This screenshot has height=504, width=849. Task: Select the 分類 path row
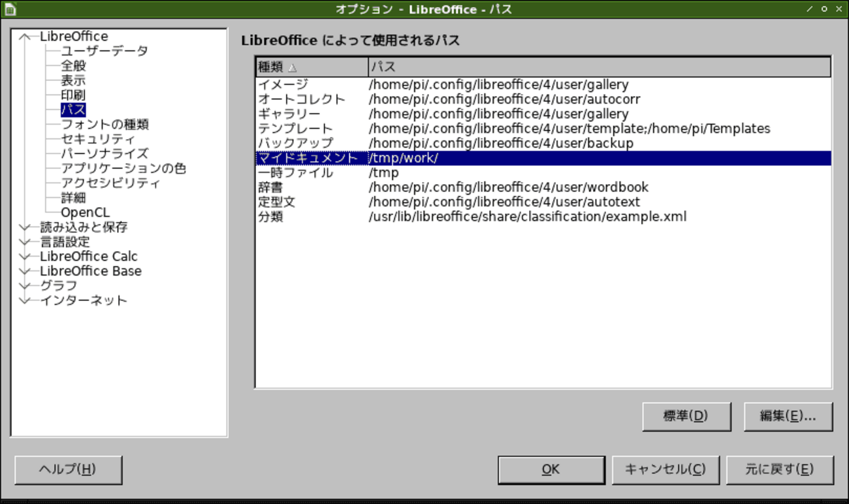543,217
